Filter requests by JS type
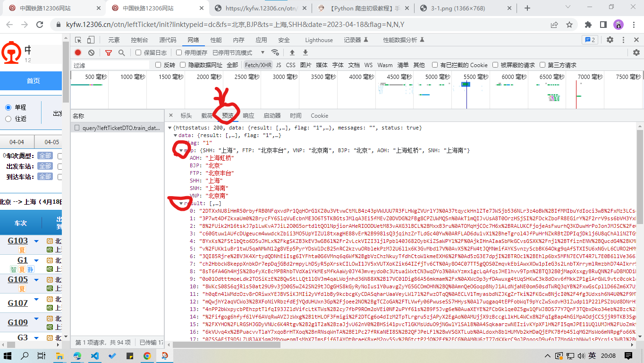This screenshot has width=644, height=363. (279, 65)
